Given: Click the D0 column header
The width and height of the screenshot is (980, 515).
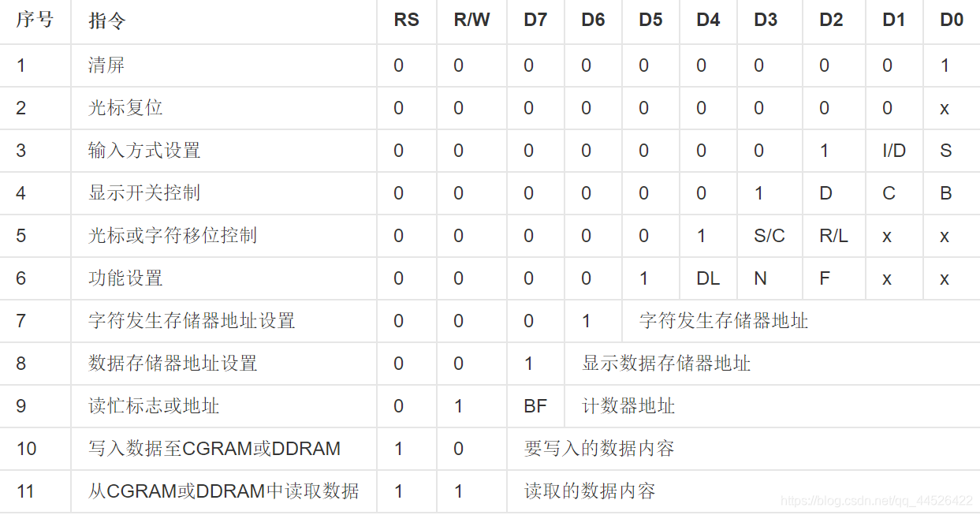Looking at the screenshot, I should click(952, 21).
